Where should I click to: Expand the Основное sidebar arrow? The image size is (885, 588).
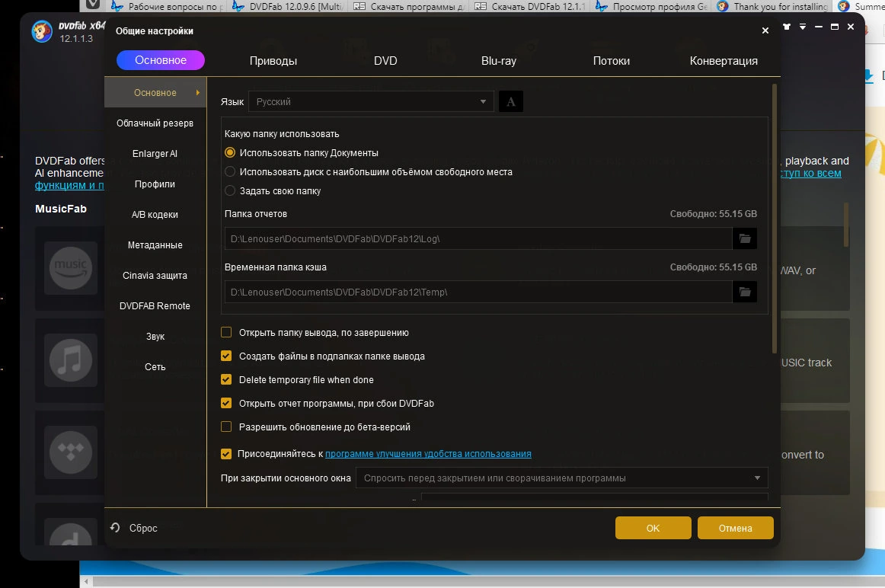(x=197, y=93)
